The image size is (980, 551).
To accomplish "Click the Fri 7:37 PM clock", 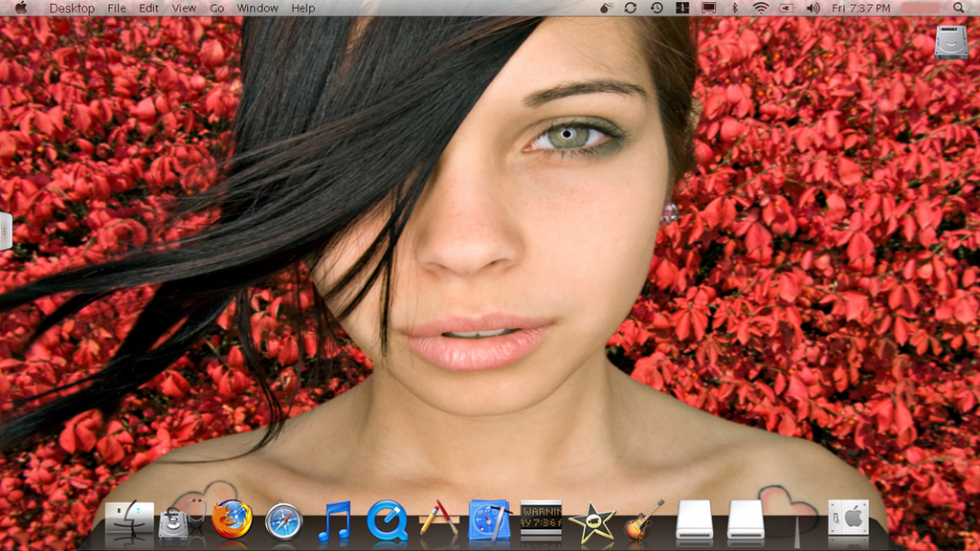I will [861, 8].
